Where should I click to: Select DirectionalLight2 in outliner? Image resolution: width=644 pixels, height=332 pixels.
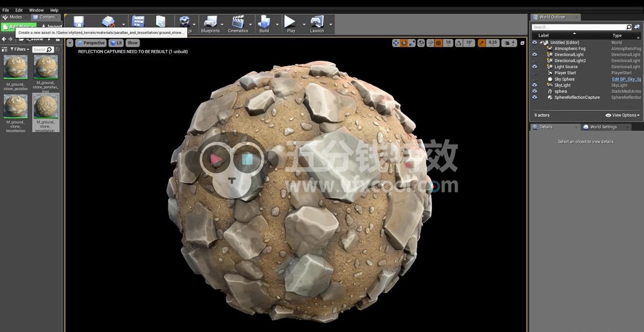pos(570,61)
